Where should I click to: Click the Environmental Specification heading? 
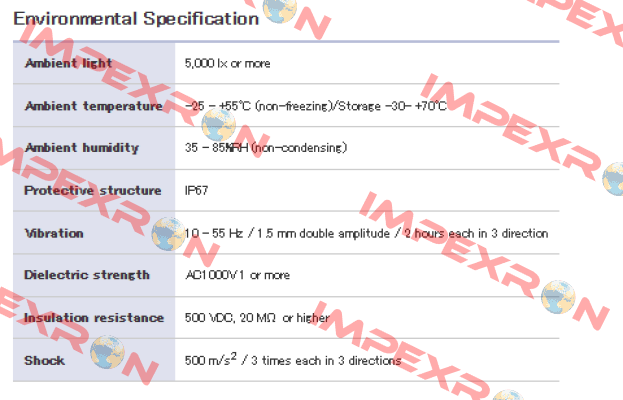pyautogui.click(x=136, y=19)
